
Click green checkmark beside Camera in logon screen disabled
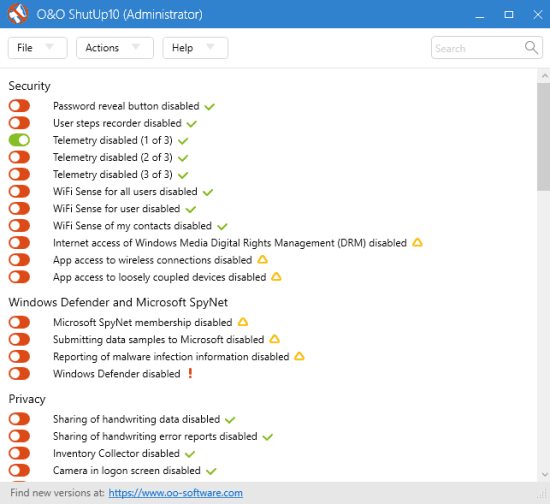pyautogui.click(x=211, y=471)
